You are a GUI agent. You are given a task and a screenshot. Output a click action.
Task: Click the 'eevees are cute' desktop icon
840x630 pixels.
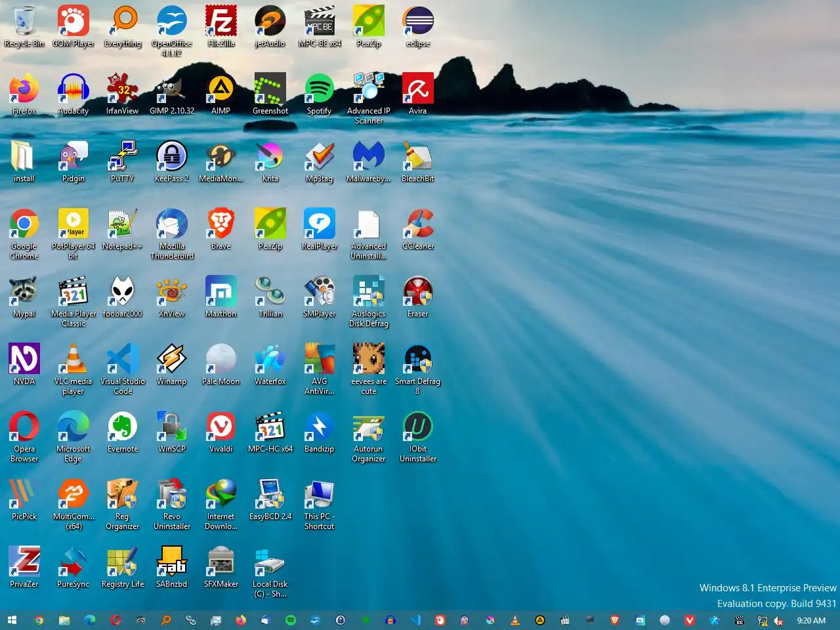point(369,369)
